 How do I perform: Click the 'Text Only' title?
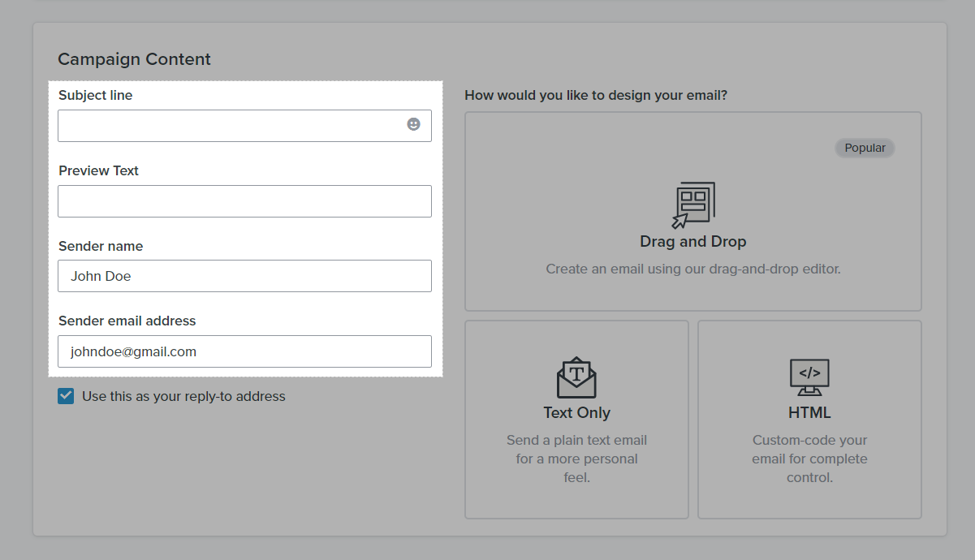pyautogui.click(x=576, y=412)
